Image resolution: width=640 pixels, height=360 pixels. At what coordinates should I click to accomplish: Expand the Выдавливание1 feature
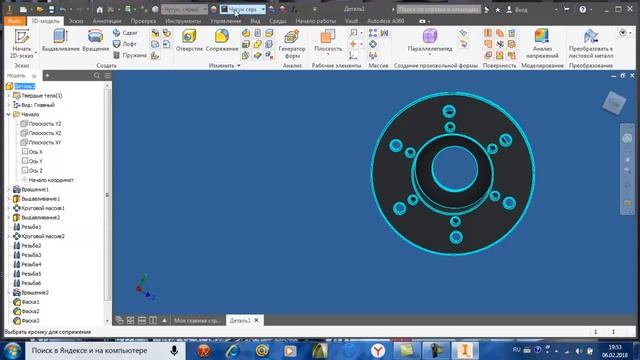pos(9,199)
